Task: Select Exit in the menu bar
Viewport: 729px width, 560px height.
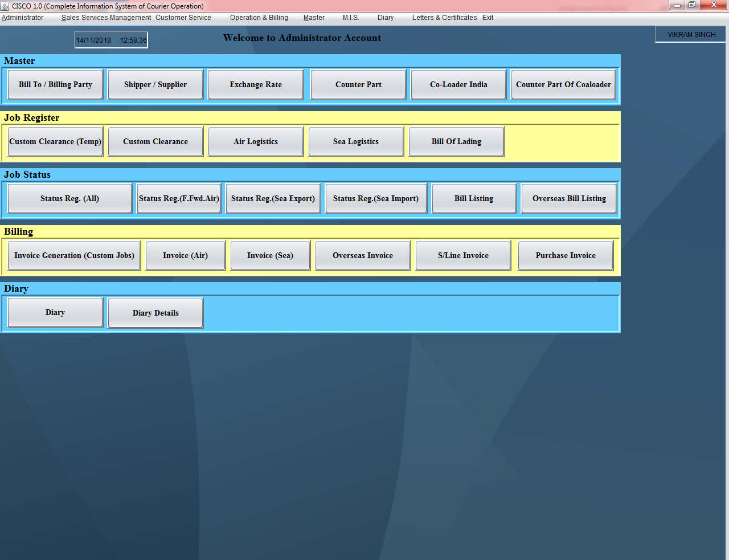Action: coord(488,18)
